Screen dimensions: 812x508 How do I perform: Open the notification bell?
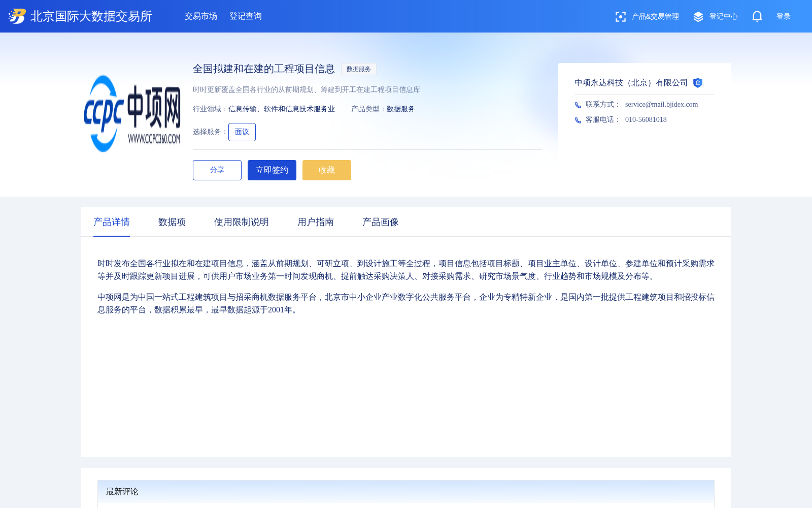(x=757, y=16)
